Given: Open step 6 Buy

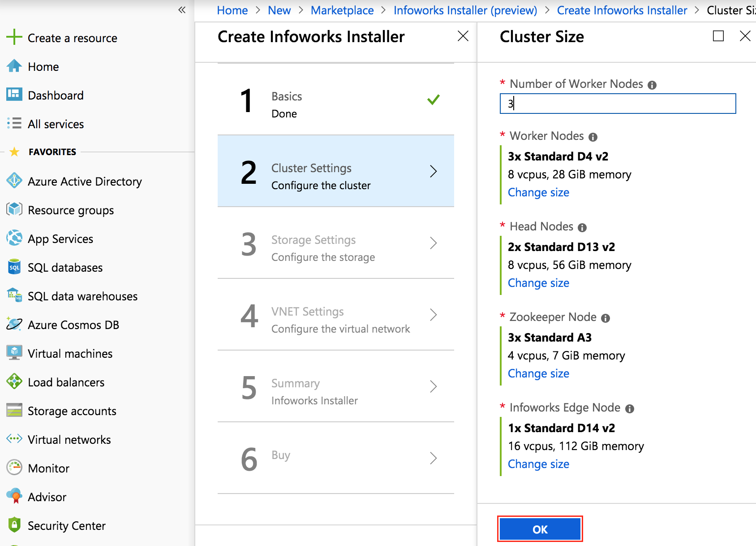Looking at the screenshot, I should pos(336,458).
